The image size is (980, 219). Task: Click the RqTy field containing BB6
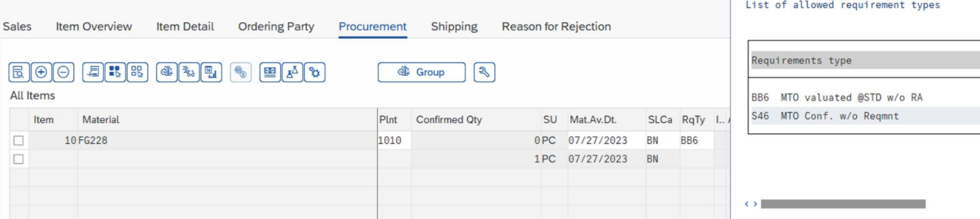(697, 140)
